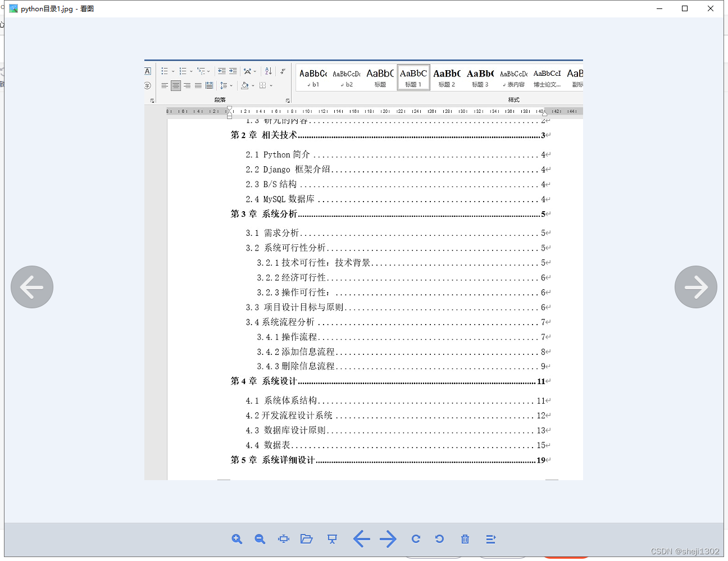Delete the current image with the trash icon

(x=465, y=539)
